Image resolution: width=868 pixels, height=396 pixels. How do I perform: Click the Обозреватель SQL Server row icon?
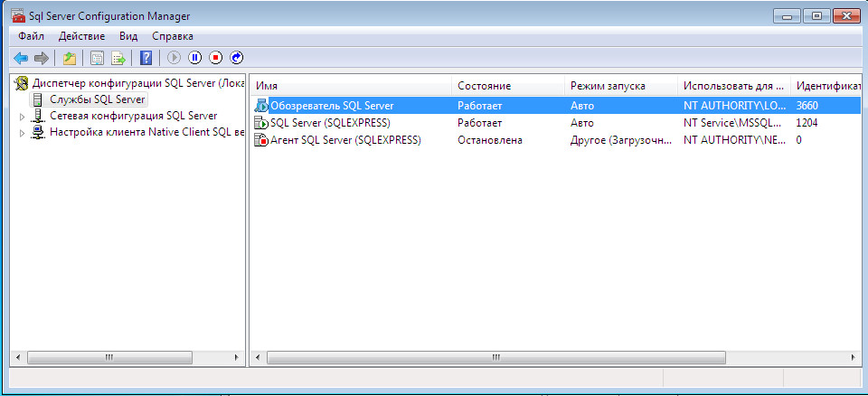pyautogui.click(x=260, y=105)
